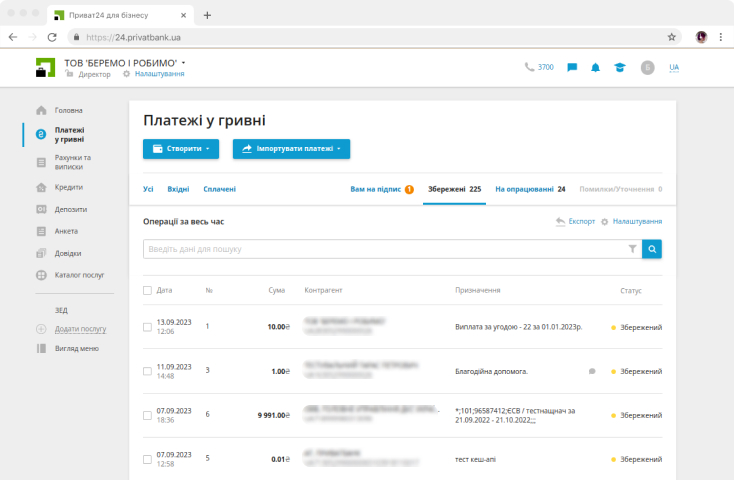734x480 pixels.
Task: Open the Імпортувати платежі dropdown
Action: 291,149
